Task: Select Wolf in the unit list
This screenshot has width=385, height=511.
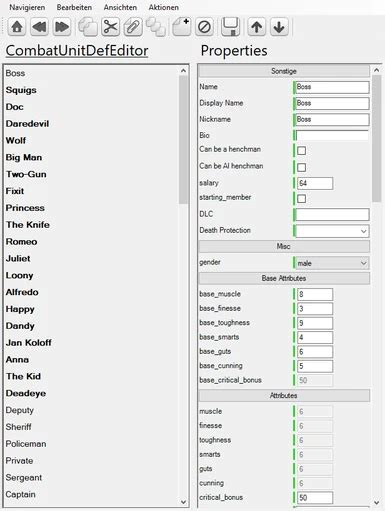Action: (x=16, y=141)
